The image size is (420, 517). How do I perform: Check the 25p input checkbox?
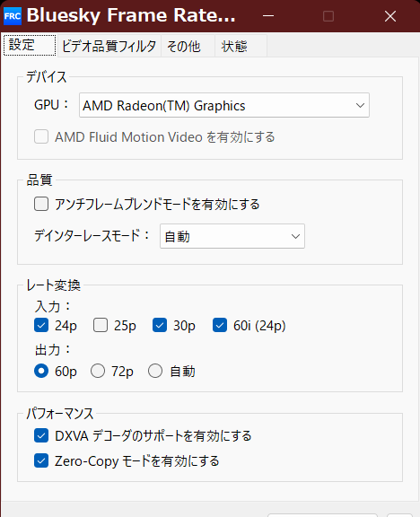click(101, 326)
